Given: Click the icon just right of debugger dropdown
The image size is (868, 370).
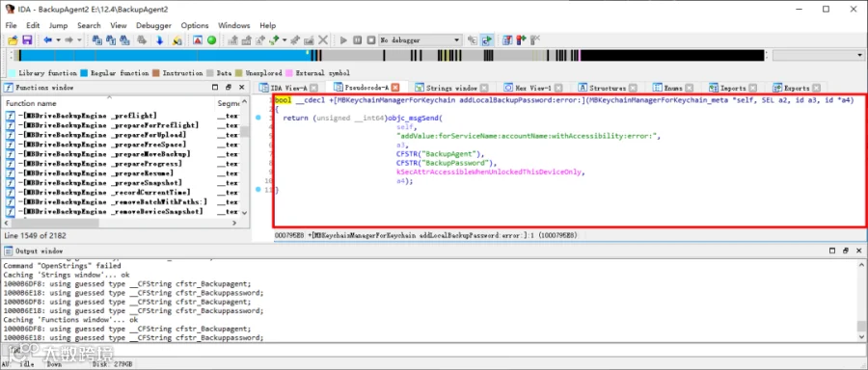Looking at the screenshot, I should coord(473,40).
